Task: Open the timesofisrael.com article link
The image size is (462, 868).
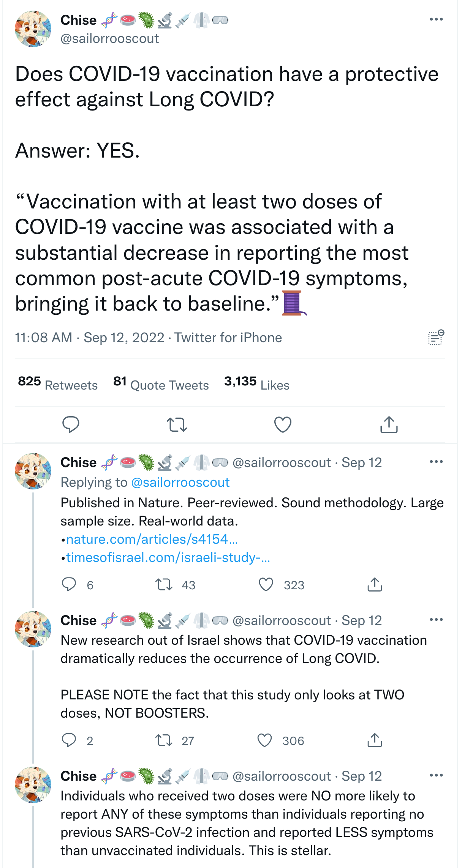Action: click(x=168, y=557)
